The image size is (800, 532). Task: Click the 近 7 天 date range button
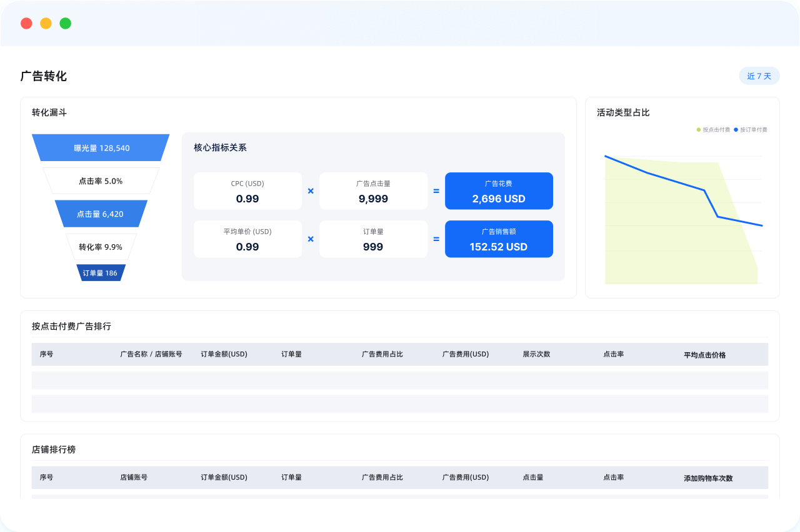coord(759,76)
